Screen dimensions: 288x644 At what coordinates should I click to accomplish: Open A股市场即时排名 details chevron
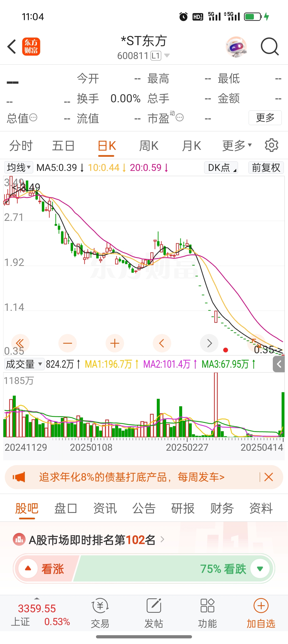tap(162, 540)
